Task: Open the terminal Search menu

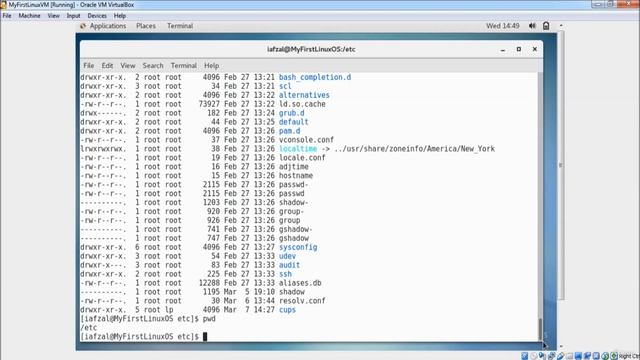Action: tap(153, 65)
